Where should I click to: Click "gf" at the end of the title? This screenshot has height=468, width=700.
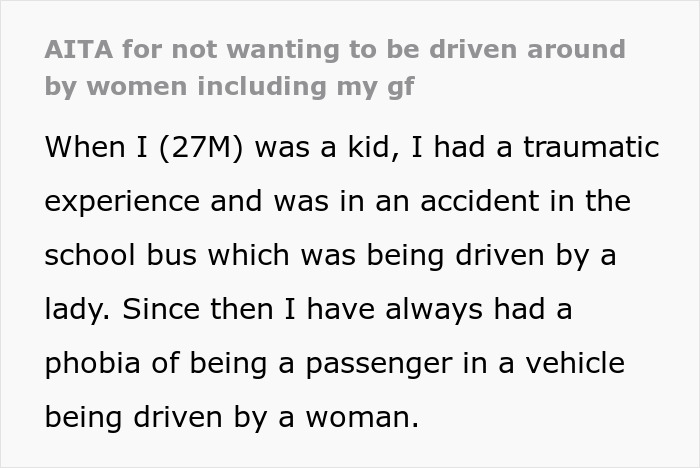400,85
